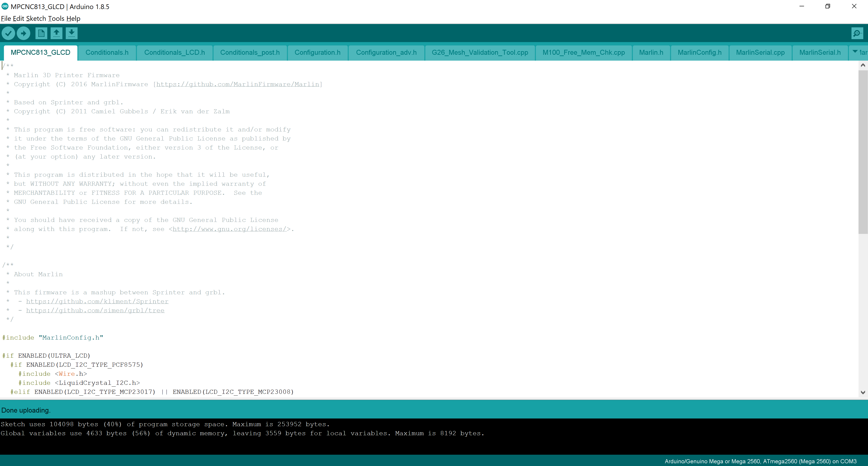The height and width of the screenshot is (466, 868).
Task: Click the '#include <Wire.h>' line
Action: point(53,374)
